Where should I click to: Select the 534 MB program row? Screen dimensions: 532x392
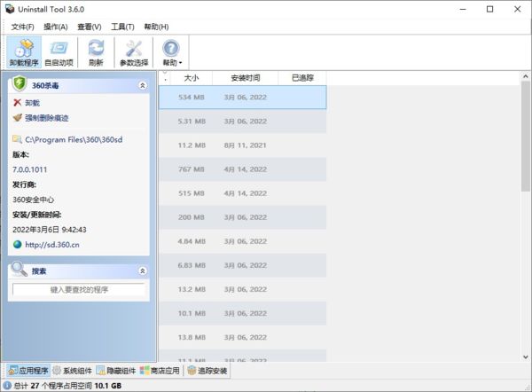tap(243, 98)
